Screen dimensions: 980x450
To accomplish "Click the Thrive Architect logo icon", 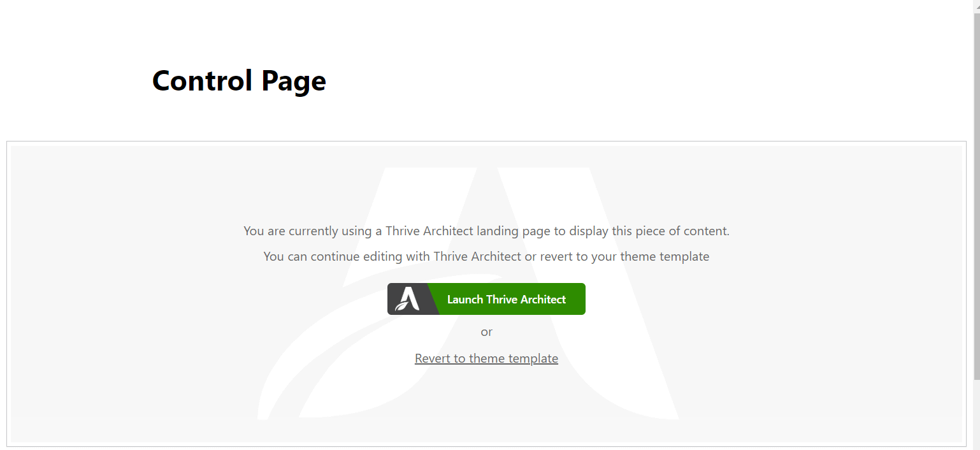I will tap(407, 299).
